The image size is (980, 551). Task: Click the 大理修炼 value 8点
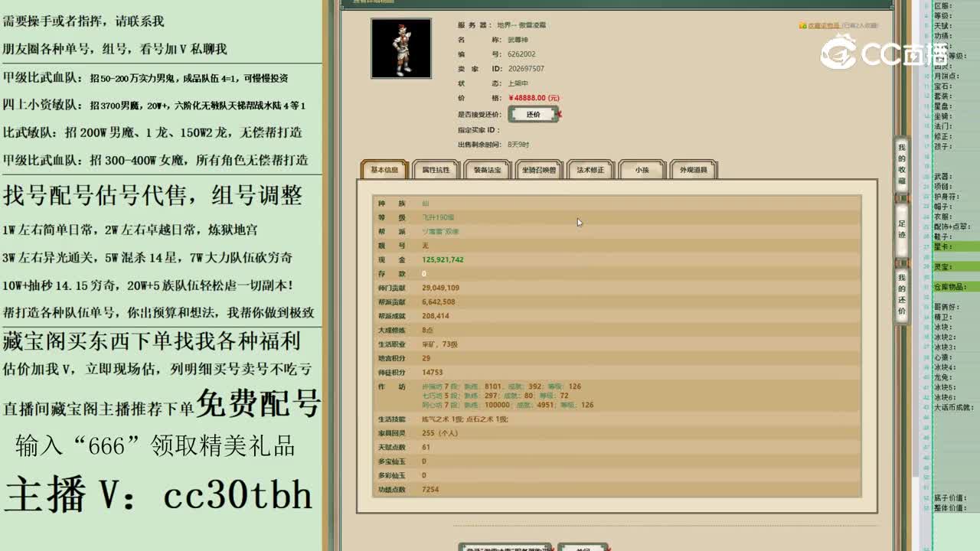pos(427,330)
